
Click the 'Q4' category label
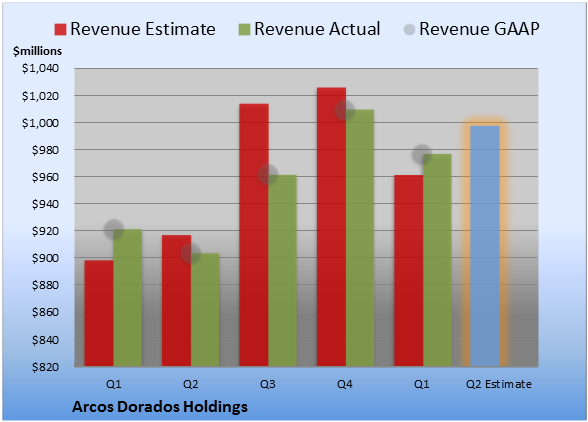(345, 384)
